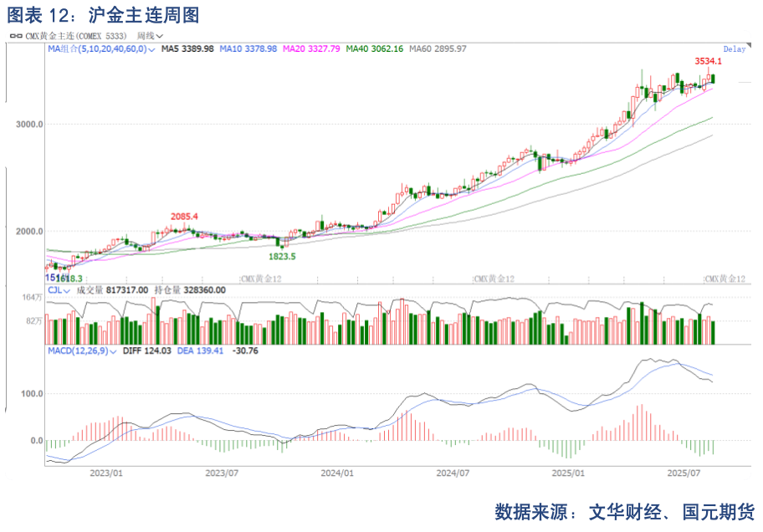Click the 3534.1 high price marker
The width and height of the screenshot is (763, 532).
708,61
